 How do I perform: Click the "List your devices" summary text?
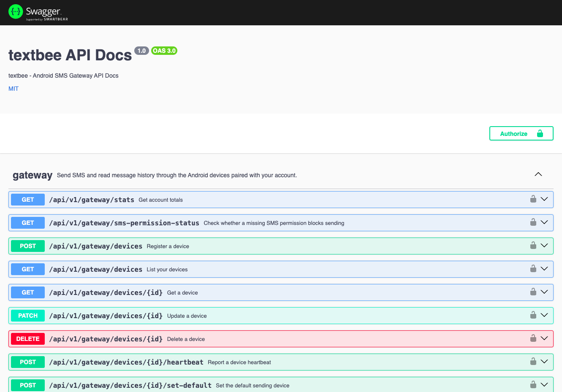click(x=167, y=269)
